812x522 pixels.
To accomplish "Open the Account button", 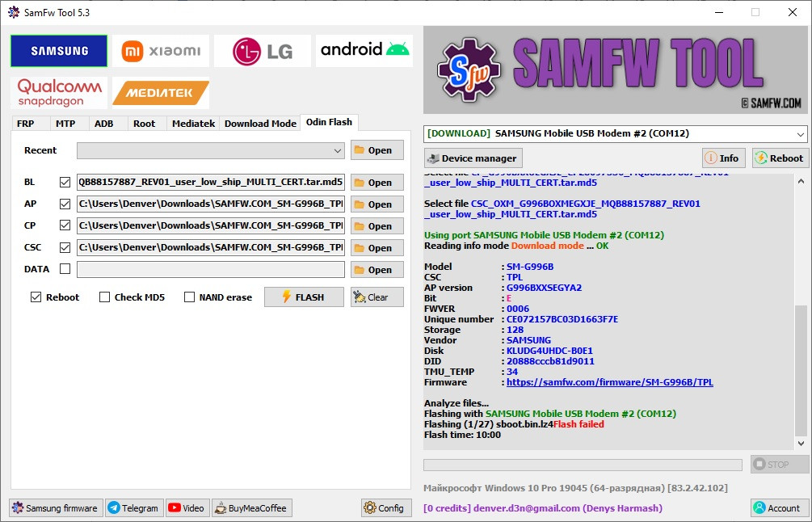I will point(780,508).
